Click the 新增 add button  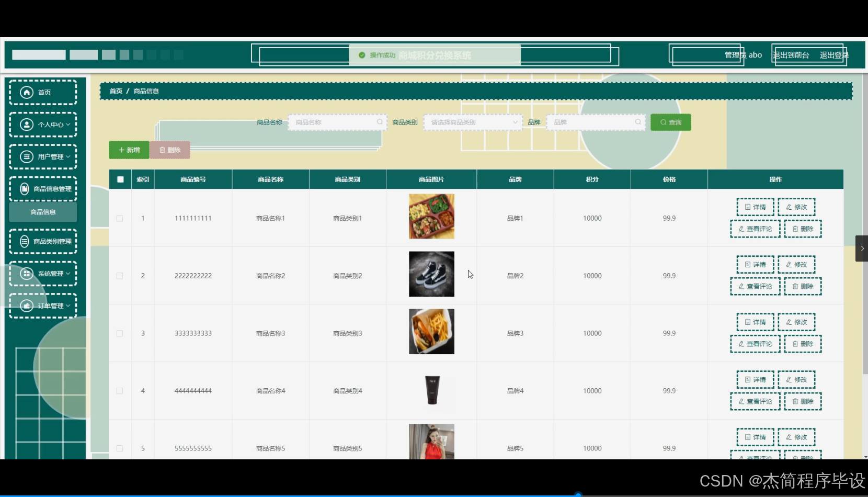(129, 150)
